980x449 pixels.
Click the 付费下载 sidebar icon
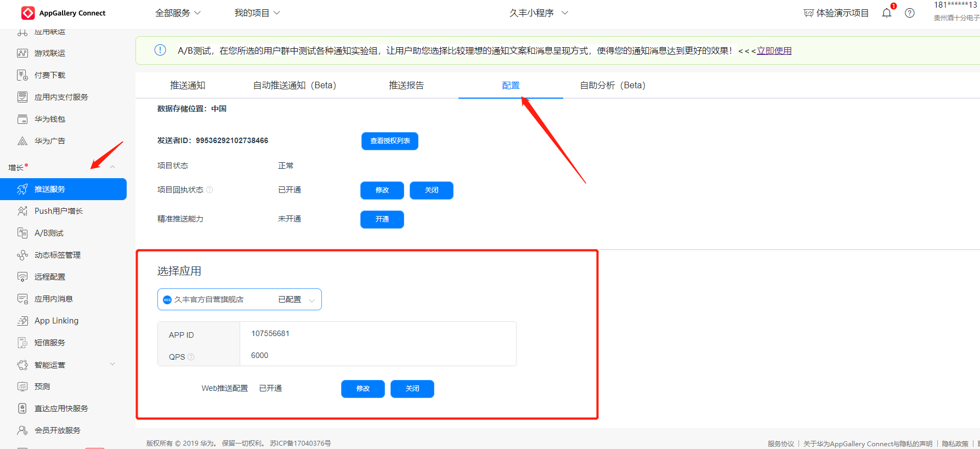click(x=22, y=75)
